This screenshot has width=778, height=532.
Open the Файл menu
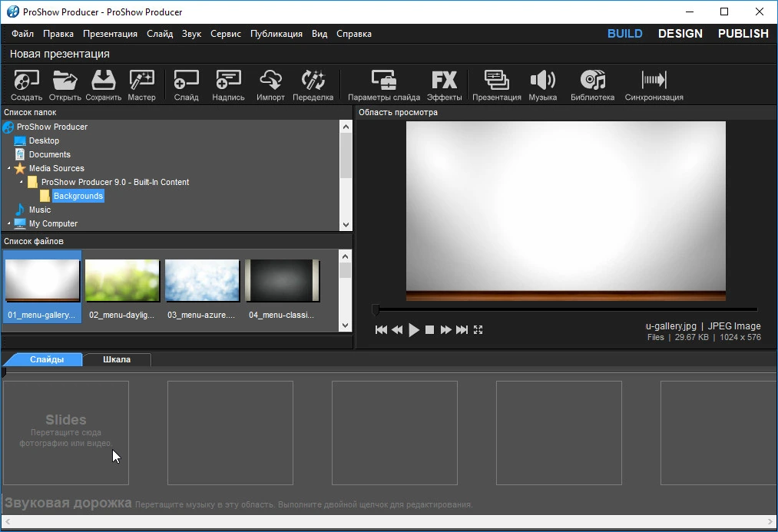tap(22, 34)
